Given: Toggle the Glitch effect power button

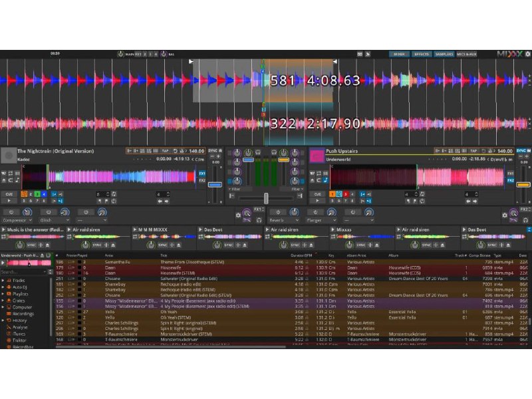Looking at the screenshot, I should [x=49, y=212].
